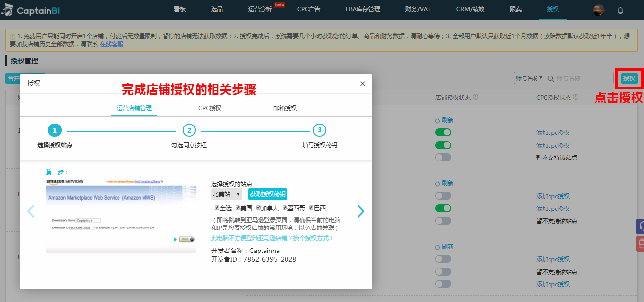Viewport: 644px width, 302px height.
Task: Click the magnifier icon in the search box
Action: tap(550, 78)
